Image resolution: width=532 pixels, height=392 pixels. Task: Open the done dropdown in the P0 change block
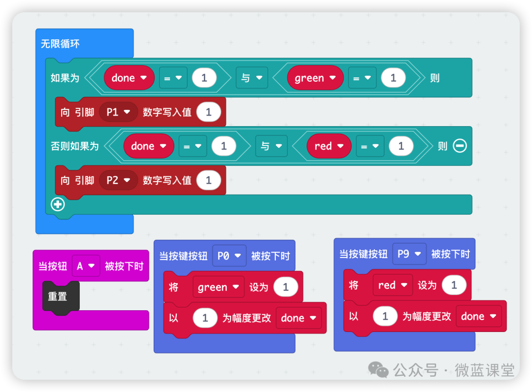[x=299, y=318]
